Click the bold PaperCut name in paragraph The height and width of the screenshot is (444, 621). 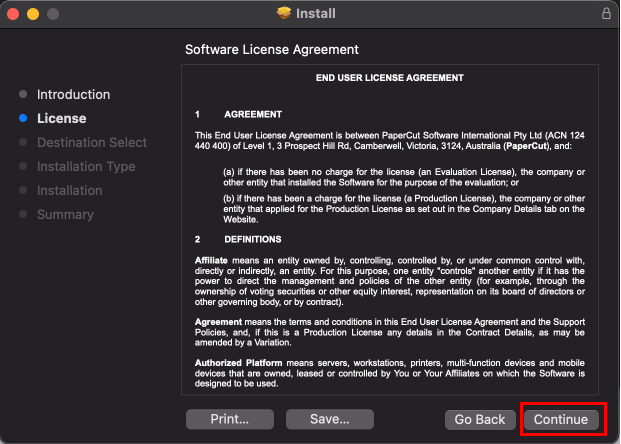tap(526, 146)
